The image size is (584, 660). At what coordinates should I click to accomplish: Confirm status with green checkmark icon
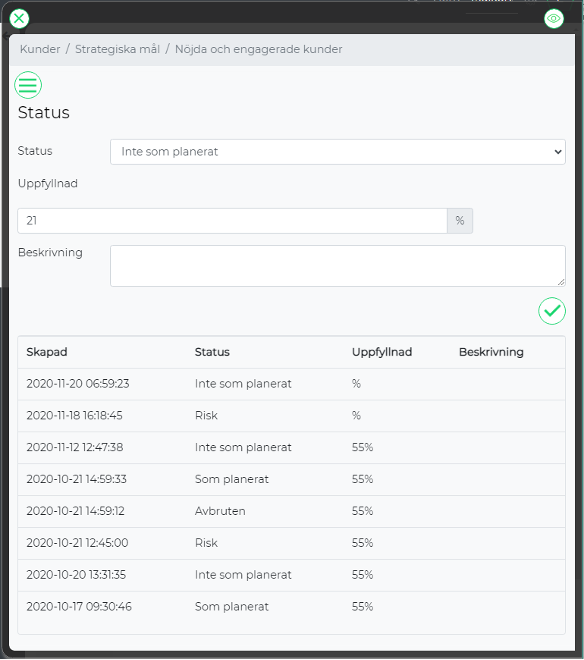tap(552, 311)
